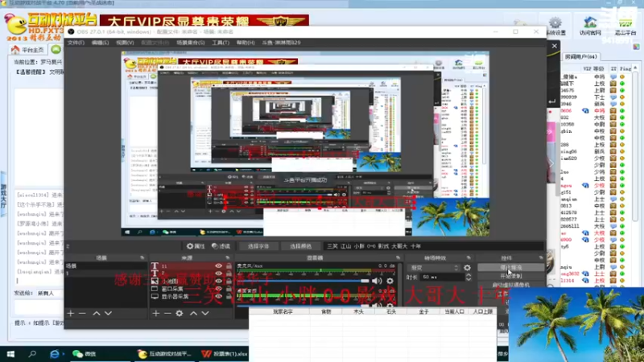Open the 渐变 transition dropdown
The image size is (644, 362).
point(433,268)
